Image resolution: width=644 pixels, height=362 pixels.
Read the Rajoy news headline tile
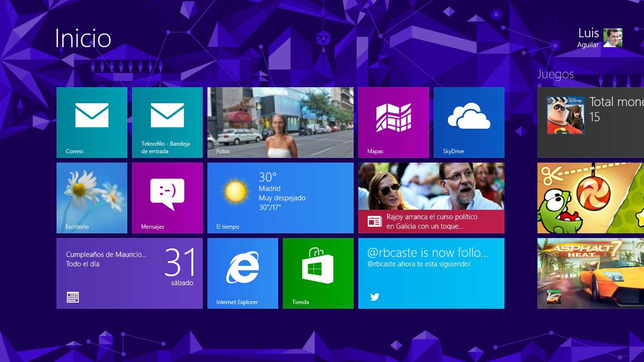[431, 198]
